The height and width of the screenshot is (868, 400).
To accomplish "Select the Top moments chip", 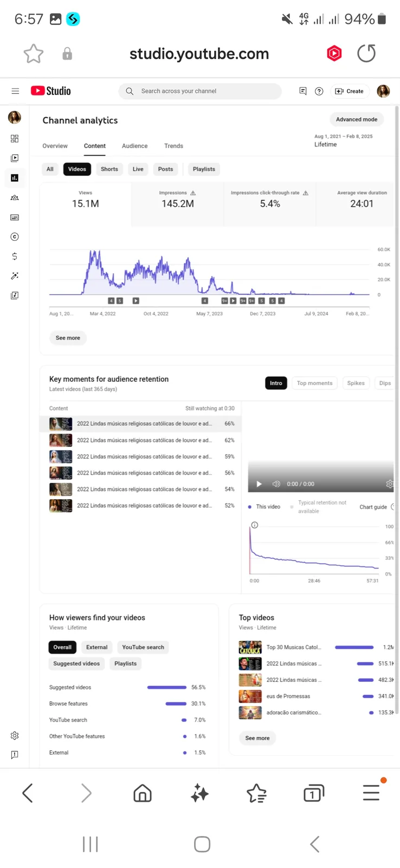I will click(x=315, y=383).
